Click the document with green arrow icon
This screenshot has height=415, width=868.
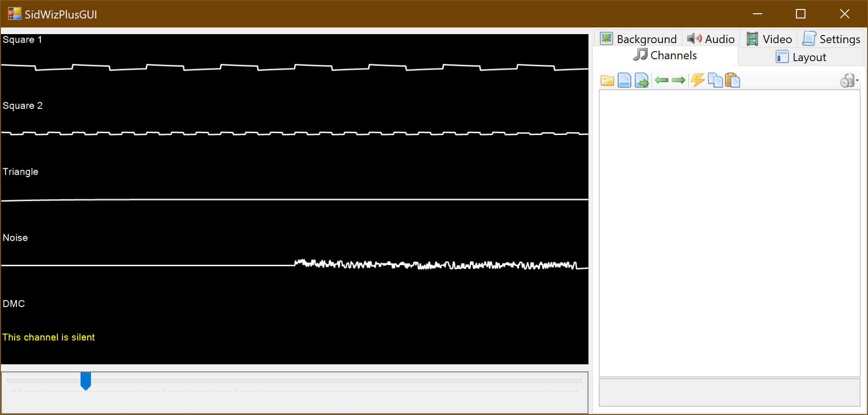tap(642, 80)
